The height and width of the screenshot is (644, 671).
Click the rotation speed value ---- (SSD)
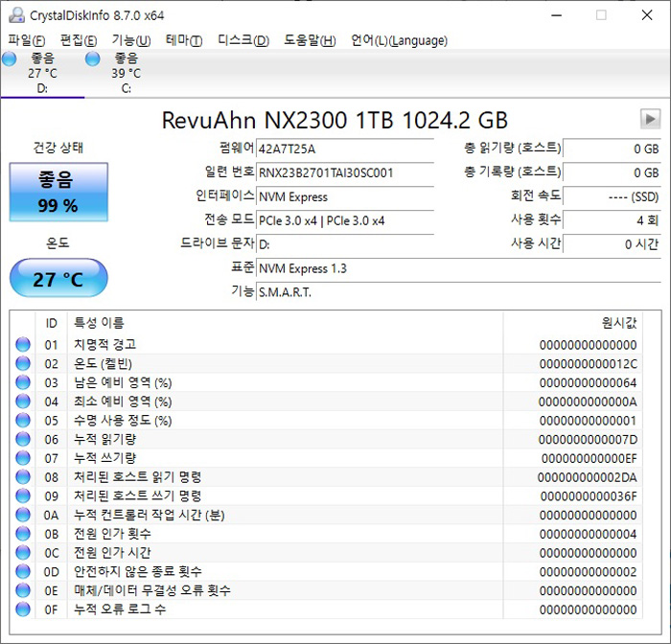click(612, 196)
